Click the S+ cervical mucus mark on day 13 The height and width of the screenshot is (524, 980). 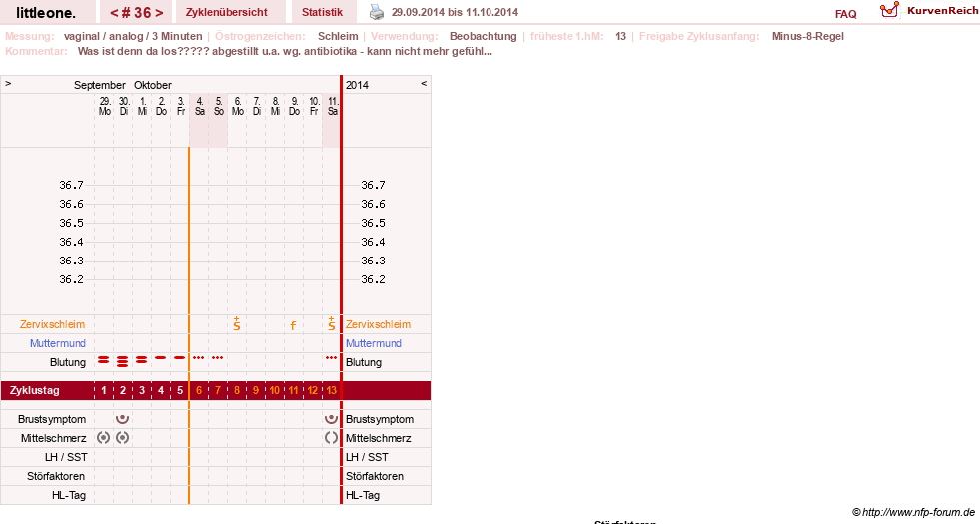(332, 323)
